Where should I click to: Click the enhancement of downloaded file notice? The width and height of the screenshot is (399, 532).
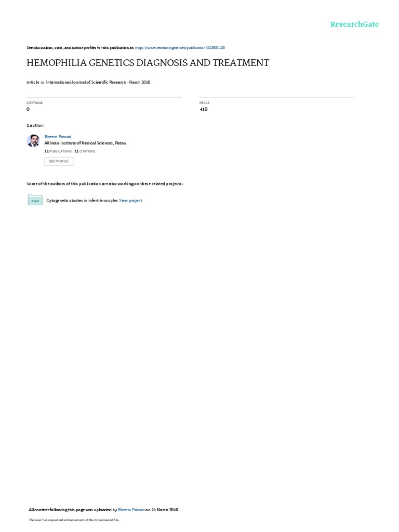point(74,520)
